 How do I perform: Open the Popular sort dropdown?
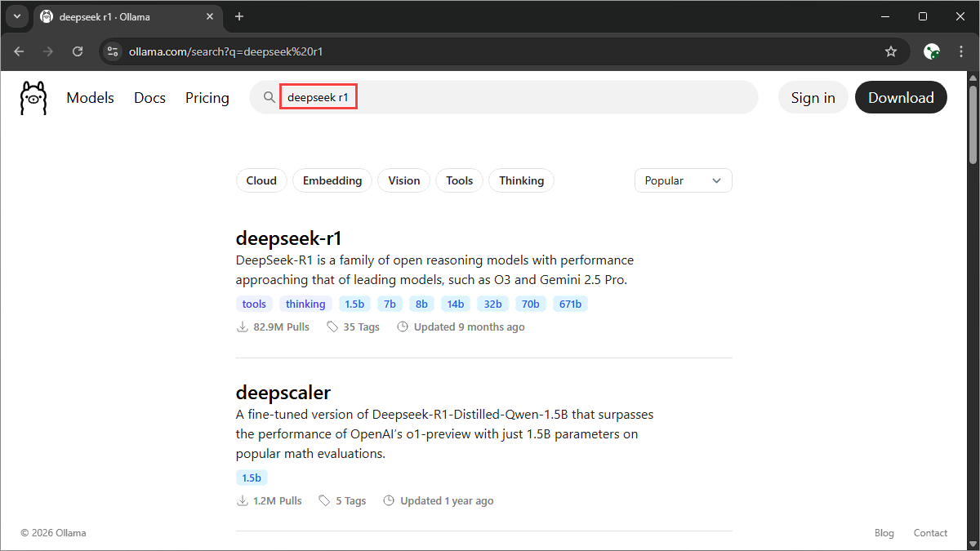684,180
